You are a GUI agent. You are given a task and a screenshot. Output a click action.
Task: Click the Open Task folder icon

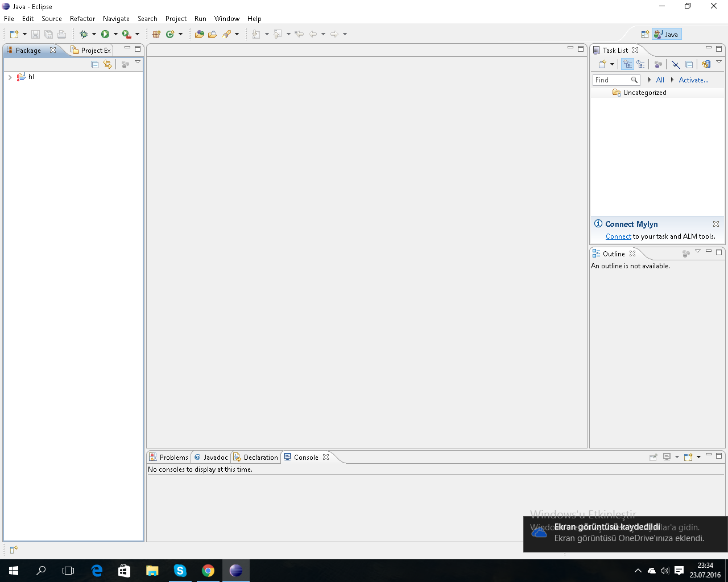[x=212, y=34]
